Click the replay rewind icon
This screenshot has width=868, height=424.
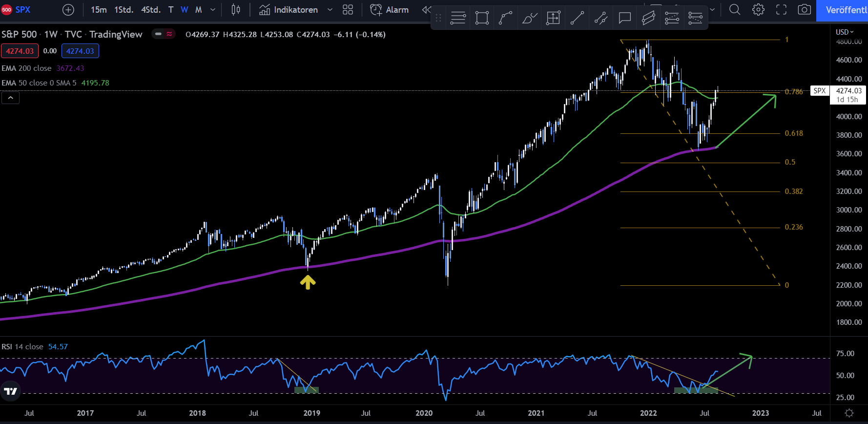pyautogui.click(x=426, y=10)
